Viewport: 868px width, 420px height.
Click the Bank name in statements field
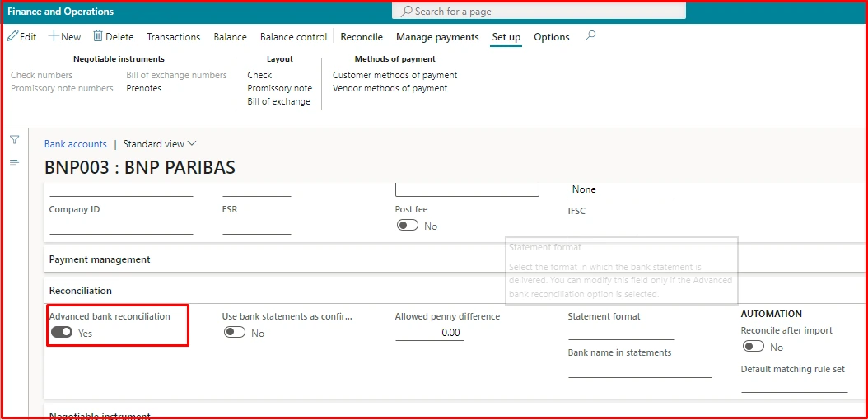[x=640, y=371]
